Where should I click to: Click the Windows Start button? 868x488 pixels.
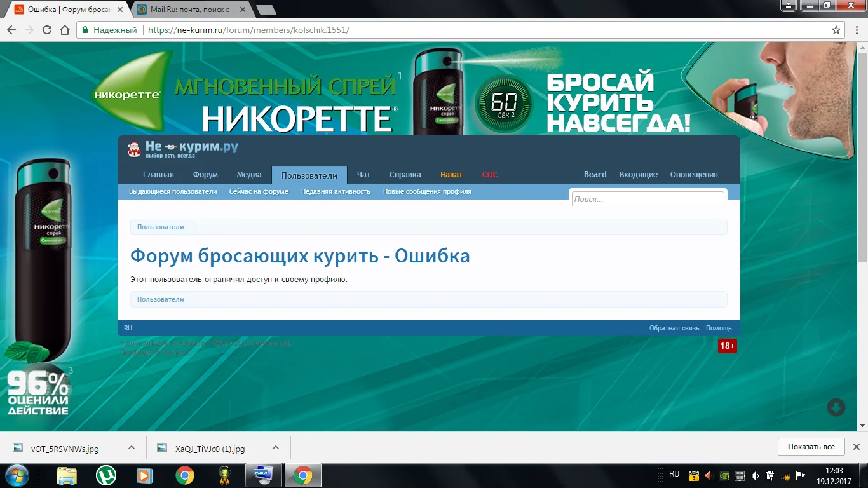coord(17,475)
